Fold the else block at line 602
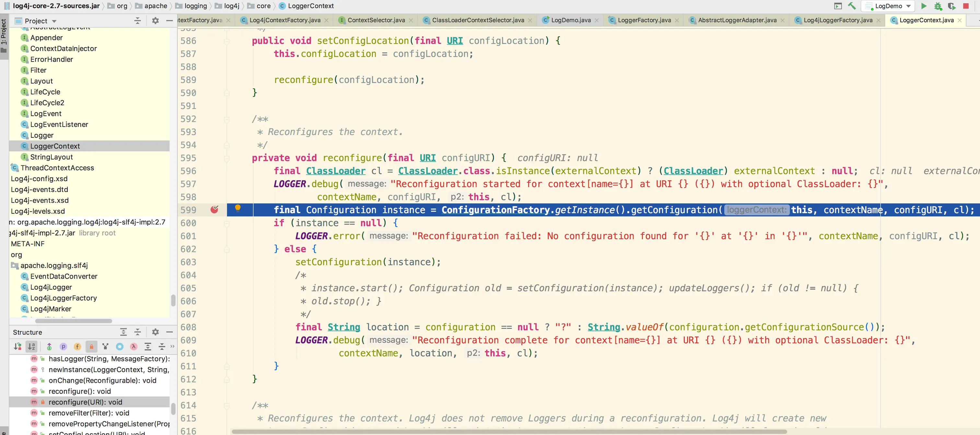The height and width of the screenshot is (435, 980). [x=227, y=249]
